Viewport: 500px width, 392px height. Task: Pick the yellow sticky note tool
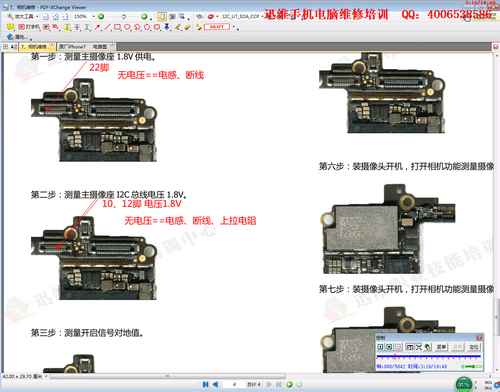coord(10,27)
